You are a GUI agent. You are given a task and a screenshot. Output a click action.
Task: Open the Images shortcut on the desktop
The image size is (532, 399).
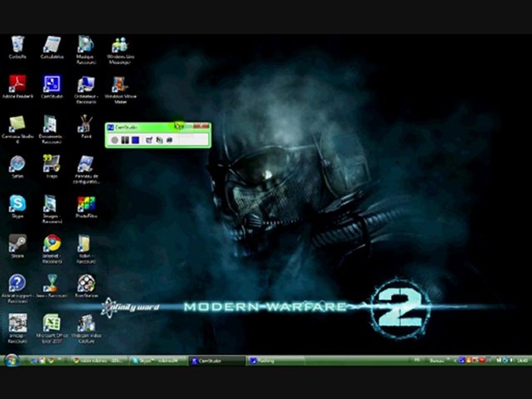pyautogui.click(x=52, y=209)
